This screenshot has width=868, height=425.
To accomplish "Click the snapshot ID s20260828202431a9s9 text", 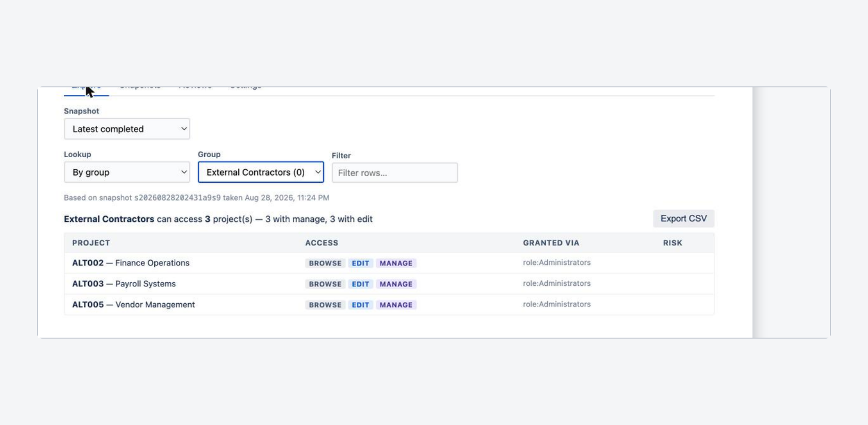I will tap(177, 198).
